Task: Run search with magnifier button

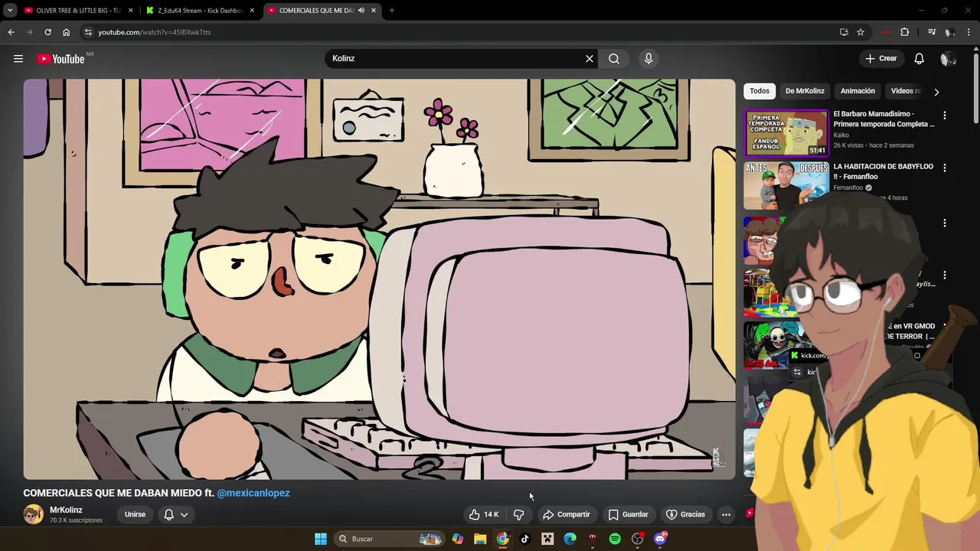Action: coord(614,59)
